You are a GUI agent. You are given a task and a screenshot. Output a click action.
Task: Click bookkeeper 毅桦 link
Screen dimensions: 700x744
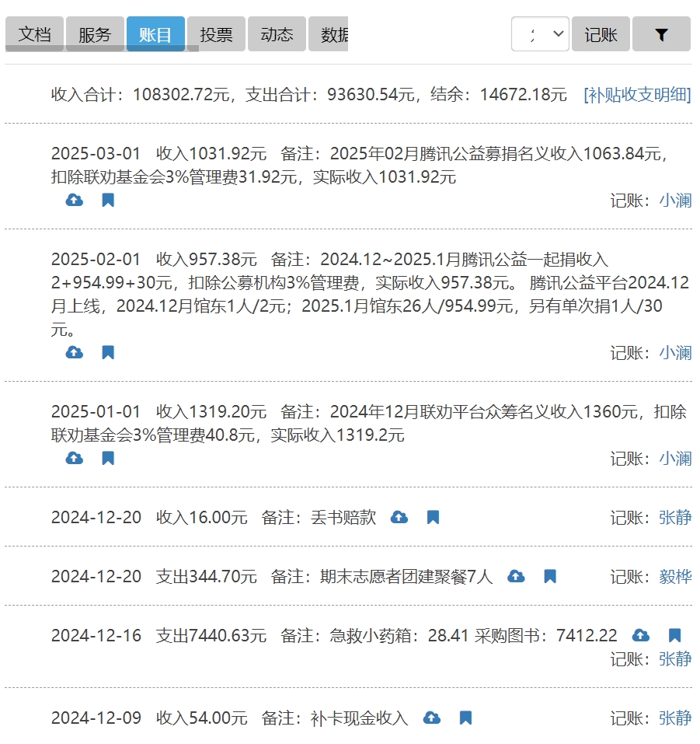pyautogui.click(x=675, y=577)
